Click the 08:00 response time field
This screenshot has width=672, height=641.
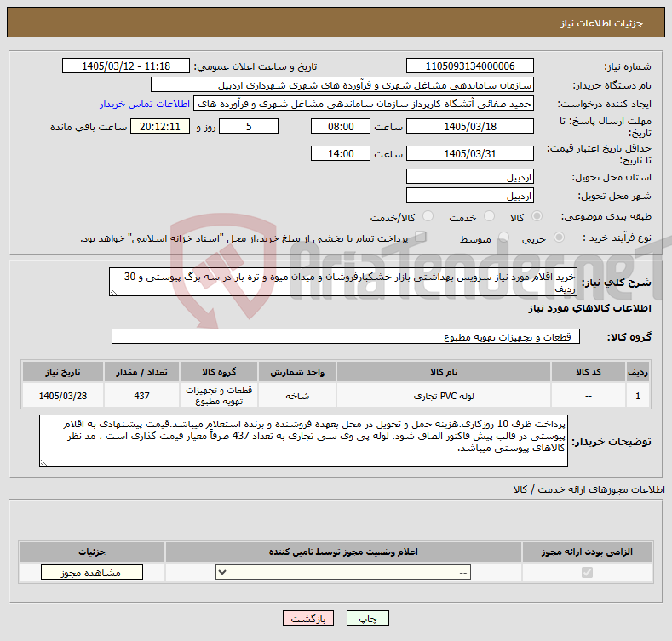click(341, 126)
